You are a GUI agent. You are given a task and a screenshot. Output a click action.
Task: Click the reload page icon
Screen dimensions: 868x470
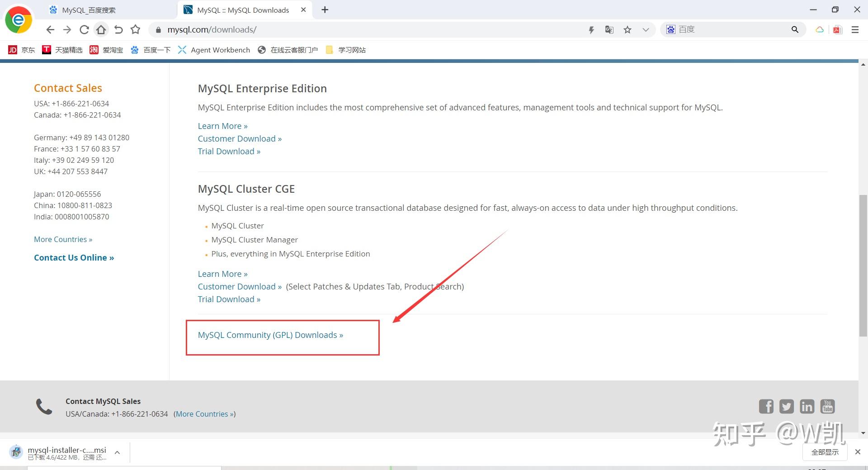coord(84,30)
